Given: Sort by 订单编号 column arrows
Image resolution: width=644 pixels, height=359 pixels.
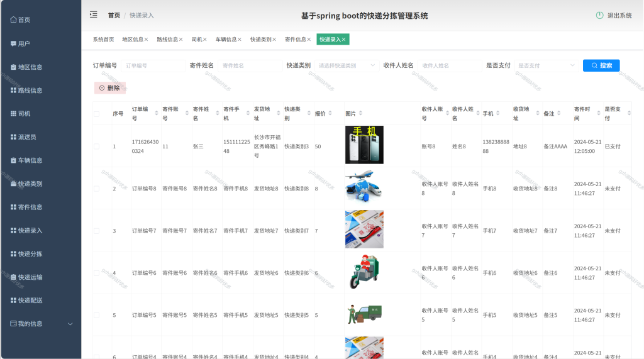Looking at the screenshot, I should [156, 113].
